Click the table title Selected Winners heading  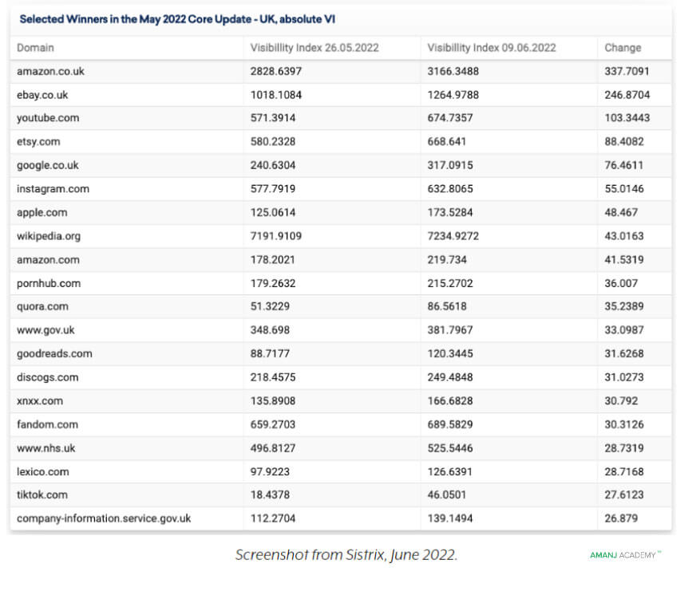click(177, 19)
